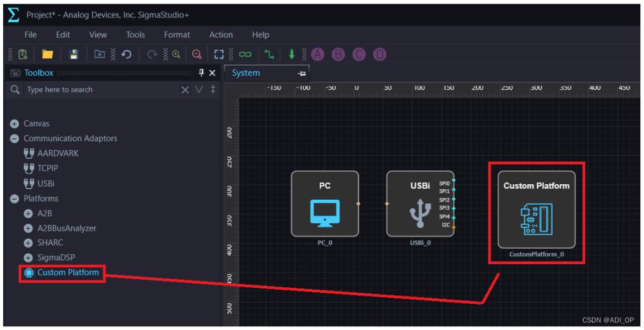Click the USBi block input pin
The image size is (644, 330).
[387, 203]
